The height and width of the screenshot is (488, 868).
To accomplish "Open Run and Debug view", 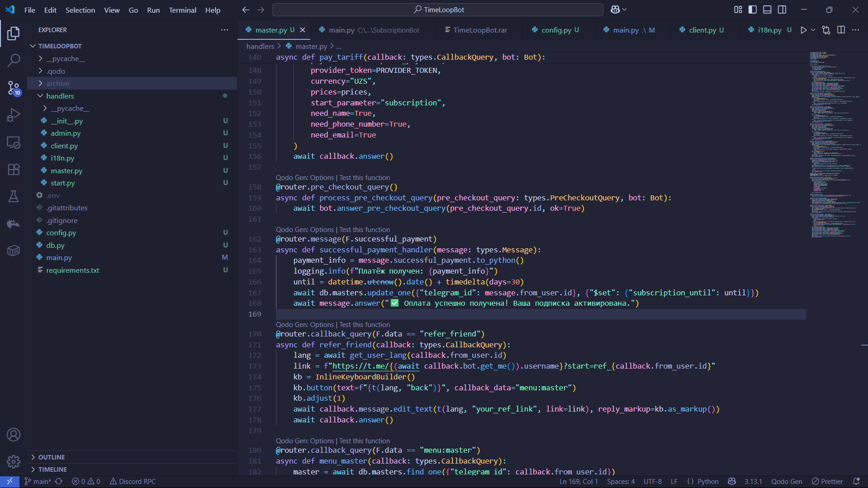I will tap(14, 115).
